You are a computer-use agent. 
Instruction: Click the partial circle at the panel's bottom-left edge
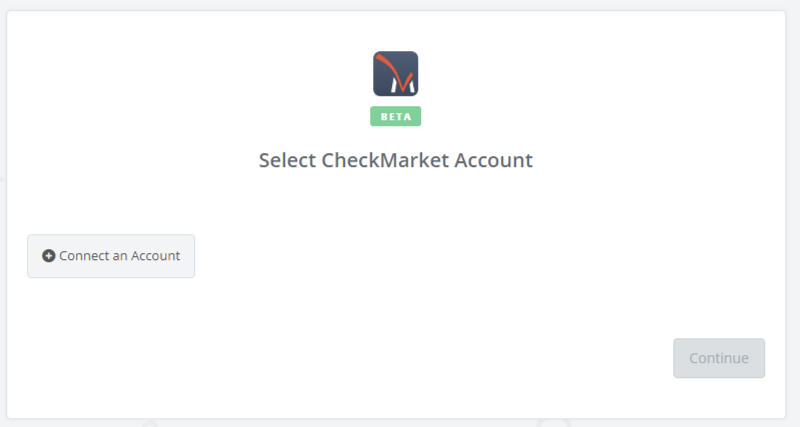tap(151, 423)
